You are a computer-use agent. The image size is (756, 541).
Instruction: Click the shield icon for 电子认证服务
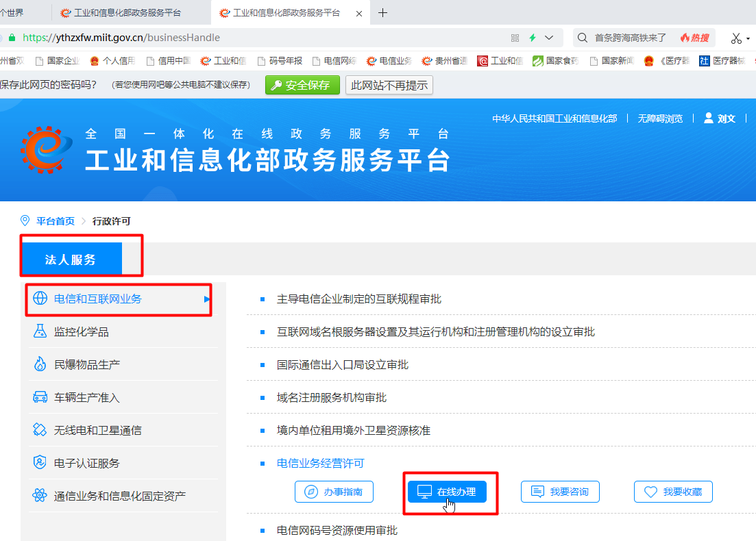click(40, 462)
